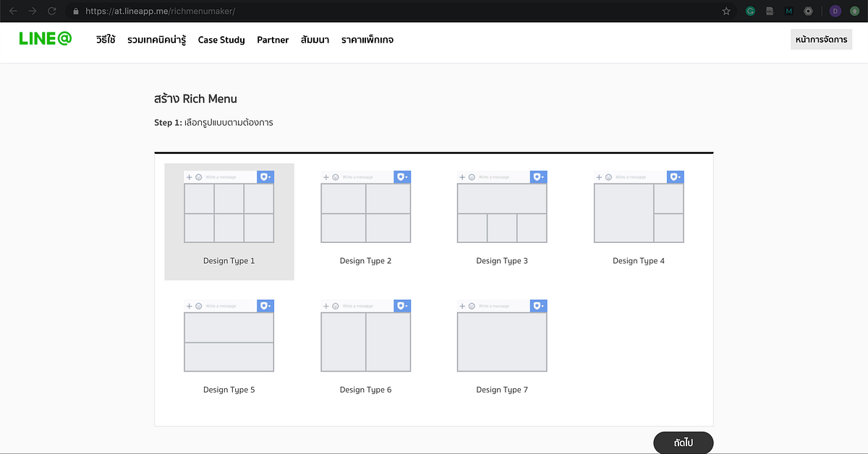Click the padlock site info icon

[x=75, y=12]
